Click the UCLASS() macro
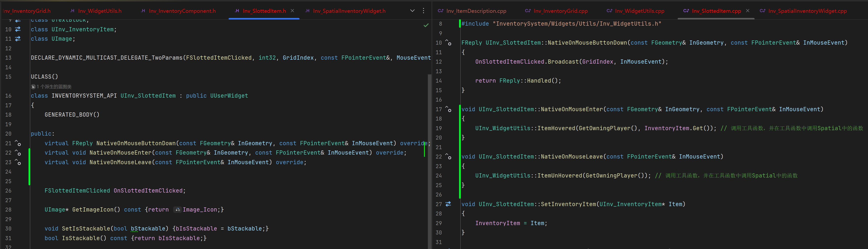Image resolution: width=868 pixels, height=249 pixels. click(44, 77)
